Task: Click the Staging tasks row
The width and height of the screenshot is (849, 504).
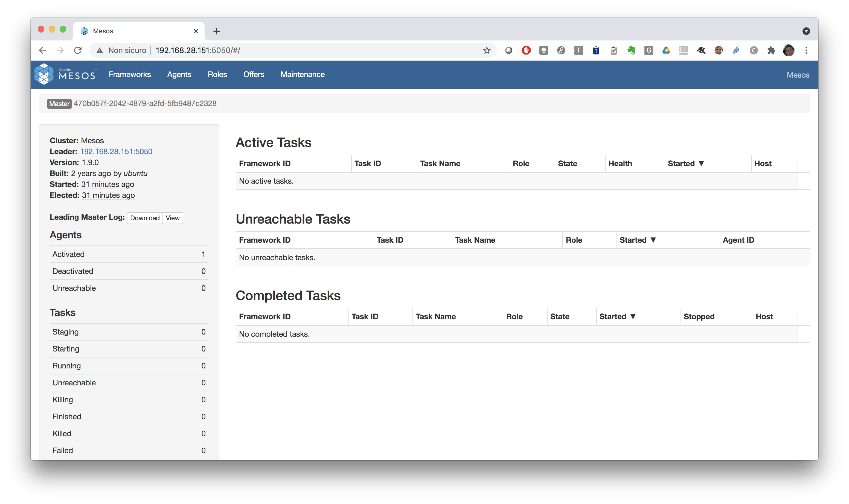Action: (x=129, y=332)
